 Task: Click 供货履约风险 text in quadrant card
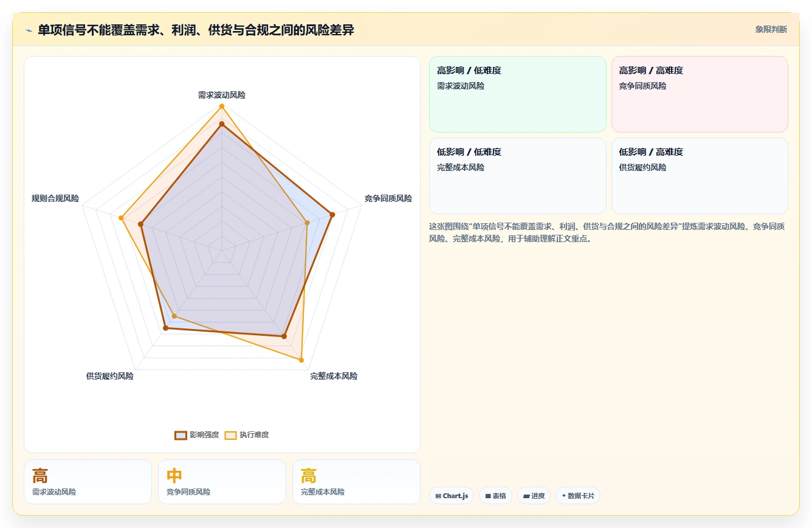coord(642,167)
